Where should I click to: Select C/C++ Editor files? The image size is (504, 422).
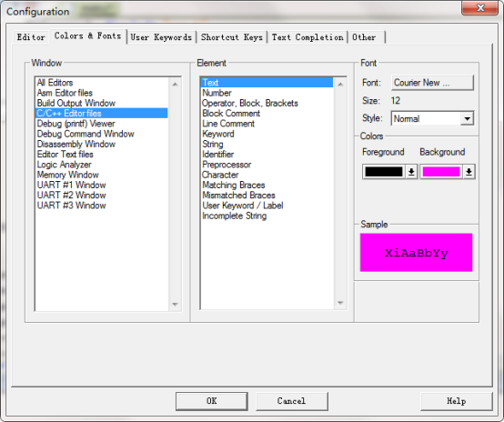tap(102, 113)
